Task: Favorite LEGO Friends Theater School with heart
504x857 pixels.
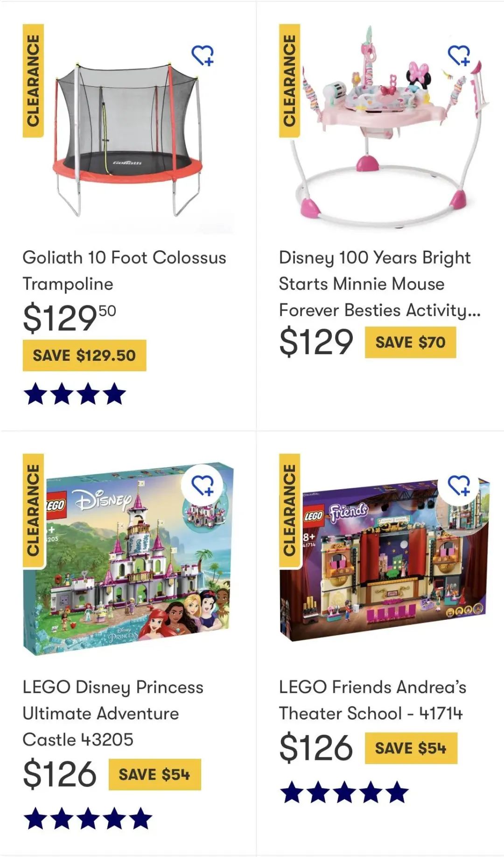Action: coord(459,485)
